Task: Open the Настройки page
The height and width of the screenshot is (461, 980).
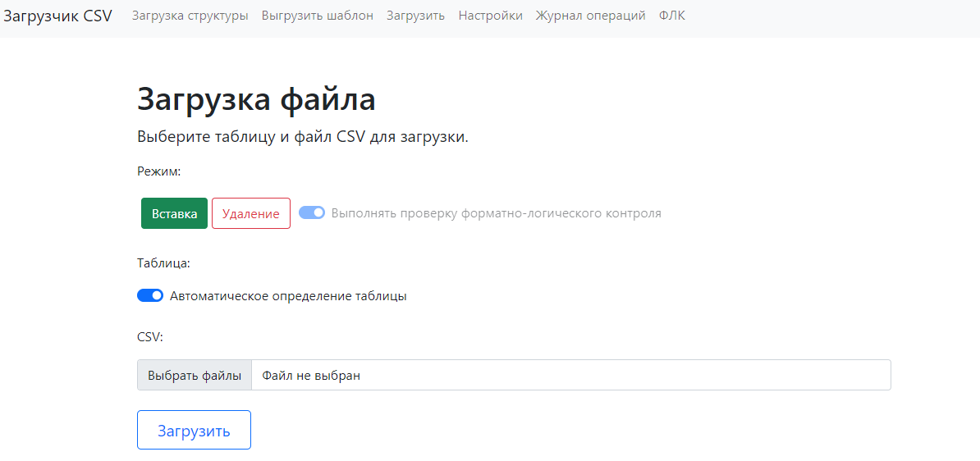Action: click(x=490, y=16)
